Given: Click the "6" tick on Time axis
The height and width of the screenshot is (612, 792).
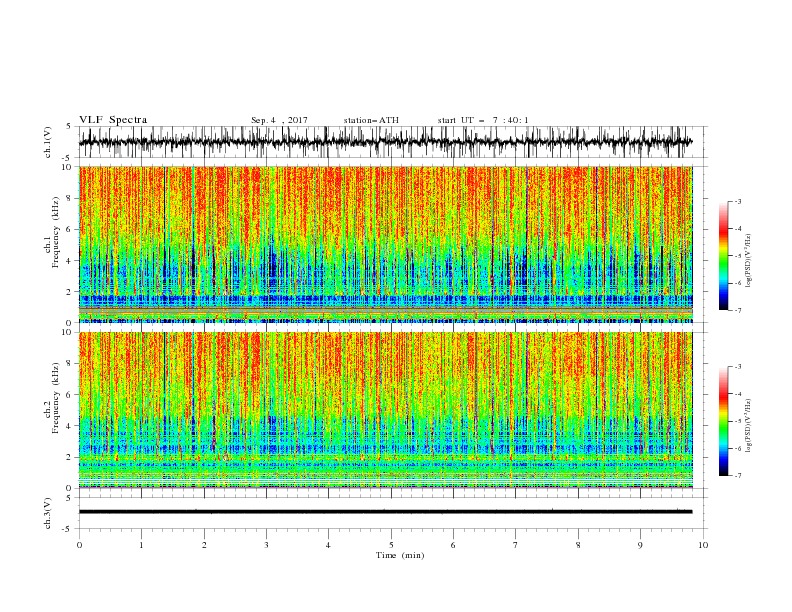Looking at the screenshot, I should click(x=453, y=545).
